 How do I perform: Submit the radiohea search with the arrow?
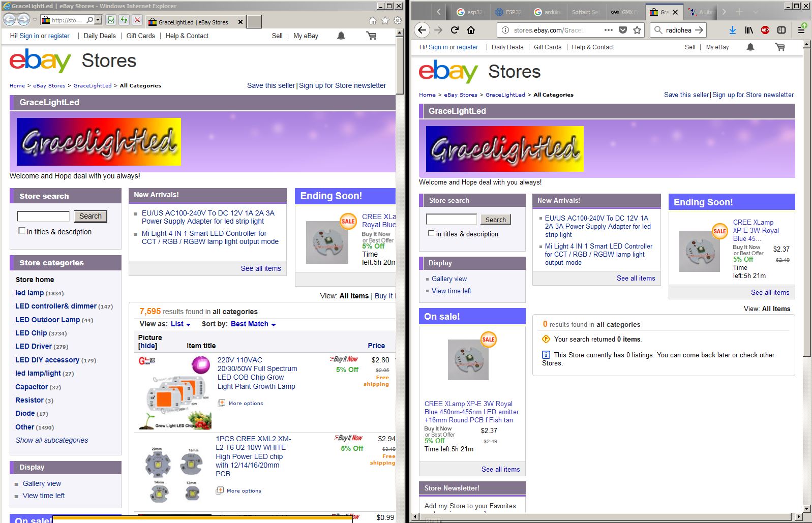[x=699, y=30]
